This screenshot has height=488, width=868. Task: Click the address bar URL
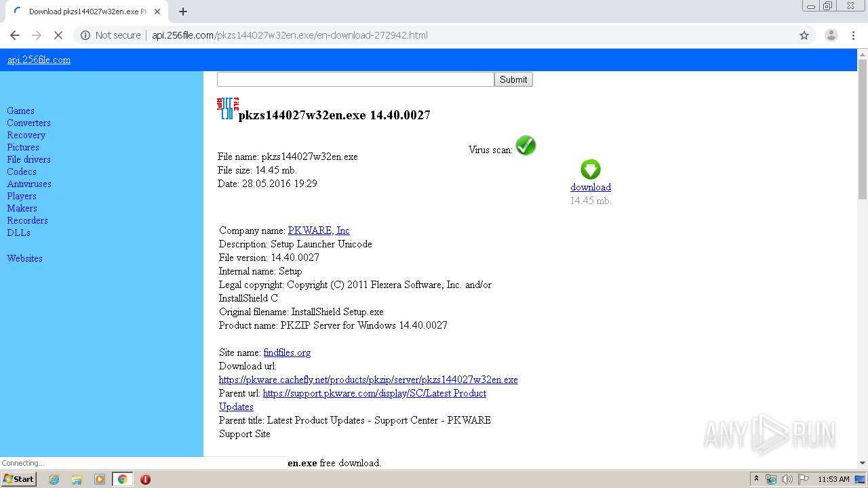290,35
